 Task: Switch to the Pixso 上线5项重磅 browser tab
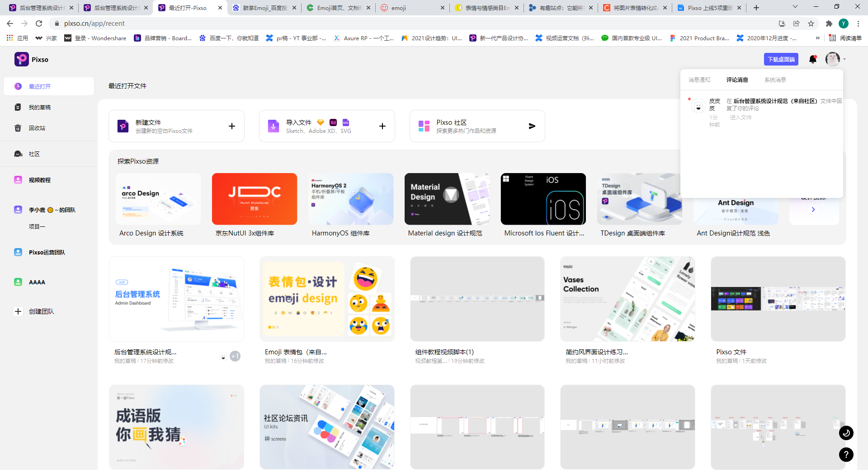pyautogui.click(x=709, y=8)
